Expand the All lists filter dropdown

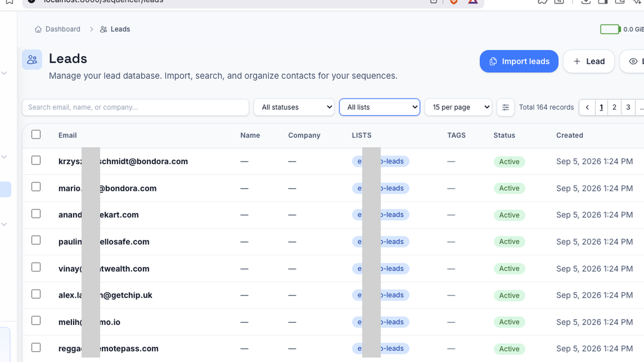click(x=379, y=107)
